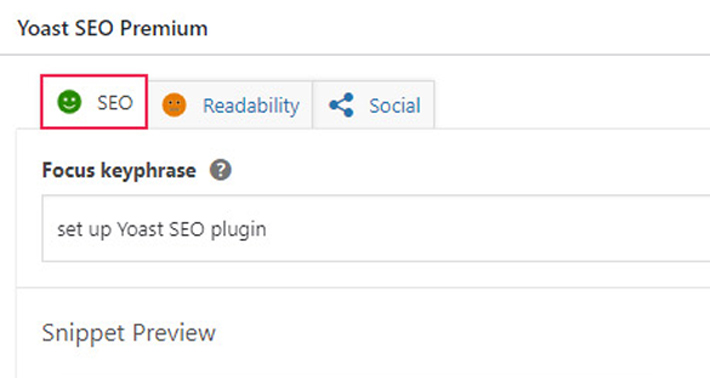
Task: Open the Focus keyphrase help question mark
Action: 221,171
